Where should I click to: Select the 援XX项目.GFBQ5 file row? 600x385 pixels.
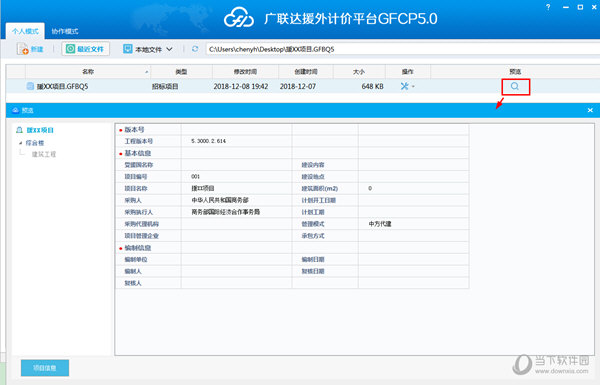[302, 86]
